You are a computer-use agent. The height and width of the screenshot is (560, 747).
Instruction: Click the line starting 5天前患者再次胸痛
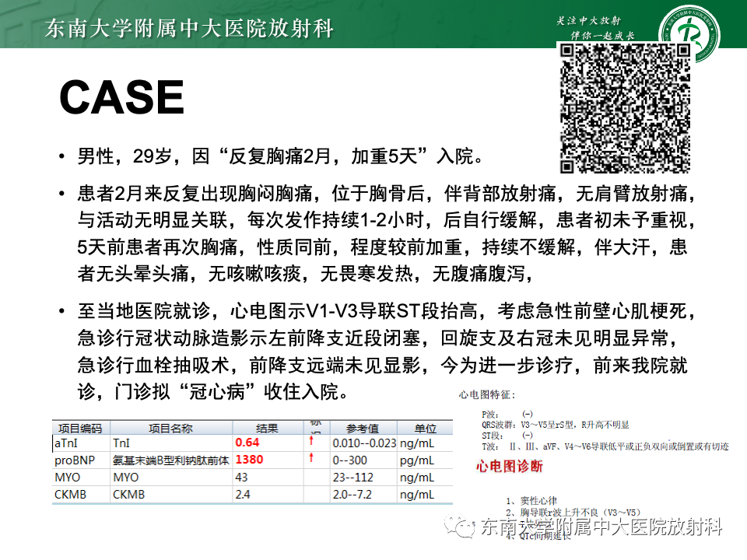[382, 247]
